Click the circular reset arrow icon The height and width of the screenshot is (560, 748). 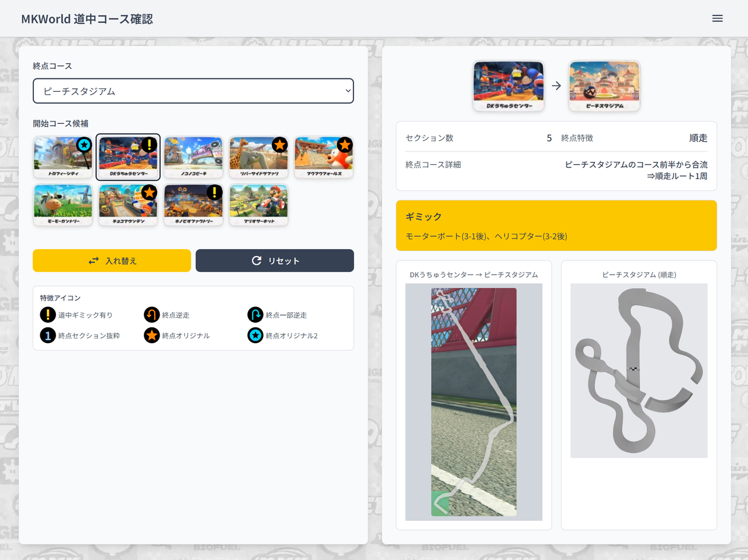point(257,261)
